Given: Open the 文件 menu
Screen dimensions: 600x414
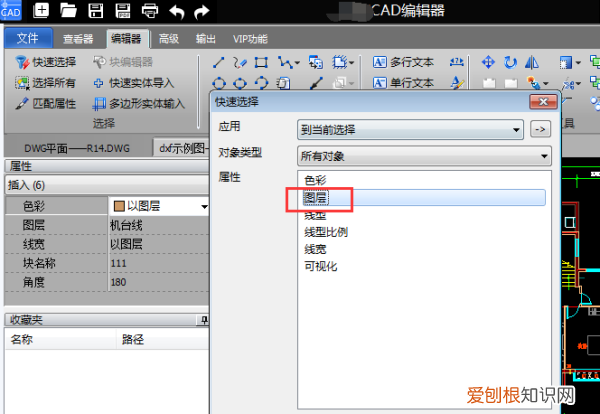Looking at the screenshot, I should pyautogui.click(x=28, y=38).
